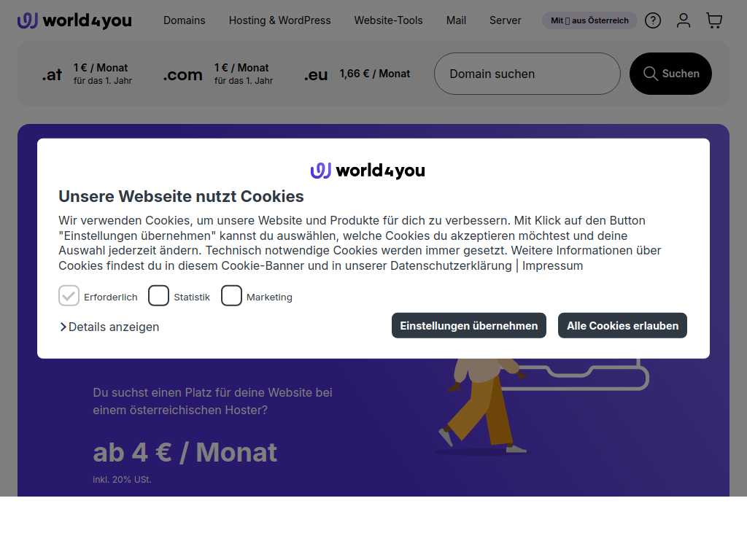The width and height of the screenshot is (747, 560).
Task: Open the Server menu
Action: [505, 20]
